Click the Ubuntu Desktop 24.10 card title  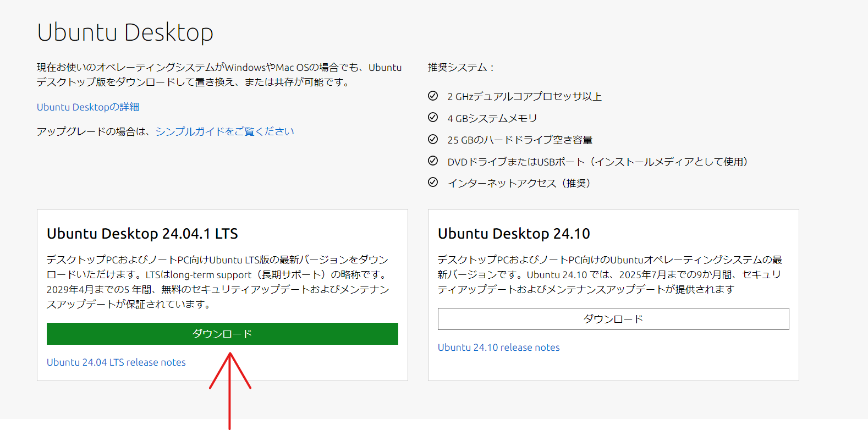click(514, 234)
